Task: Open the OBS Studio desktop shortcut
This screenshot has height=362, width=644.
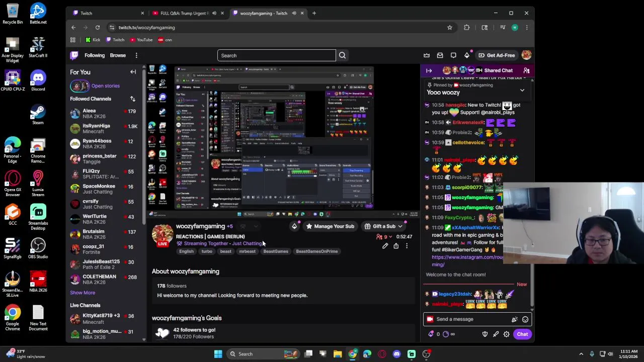Action: tap(38, 248)
